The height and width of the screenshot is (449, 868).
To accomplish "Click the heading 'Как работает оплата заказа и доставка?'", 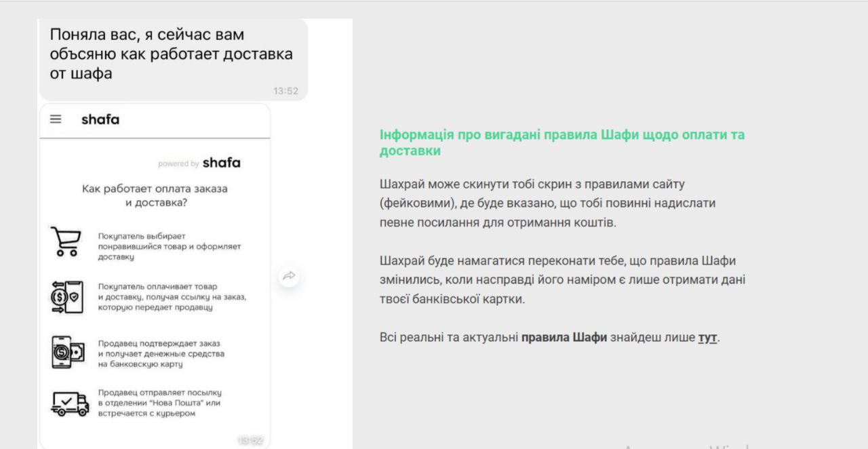I will tap(155, 195).
